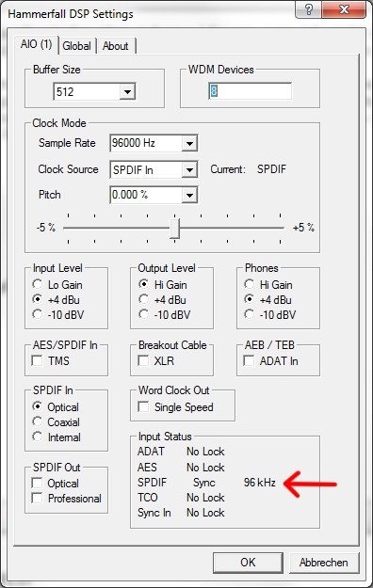The height and width of the screenshot is (588, 373).
Task: Switch to the Global tab
Action: 76,46
